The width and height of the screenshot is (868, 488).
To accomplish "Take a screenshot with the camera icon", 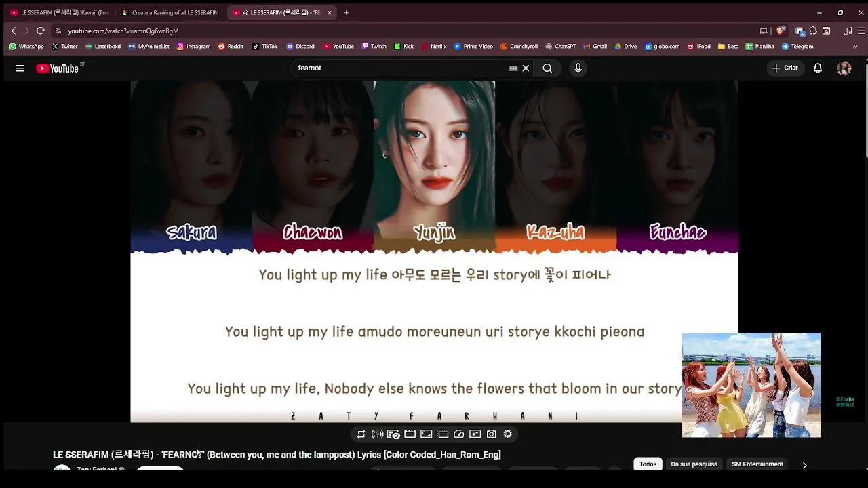I will (x=491, y=434).
